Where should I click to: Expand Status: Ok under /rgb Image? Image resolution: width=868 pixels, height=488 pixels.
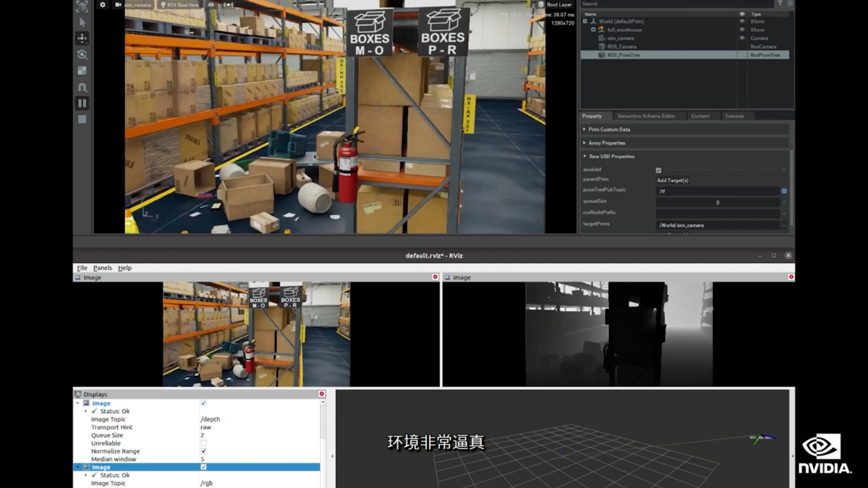86,475
